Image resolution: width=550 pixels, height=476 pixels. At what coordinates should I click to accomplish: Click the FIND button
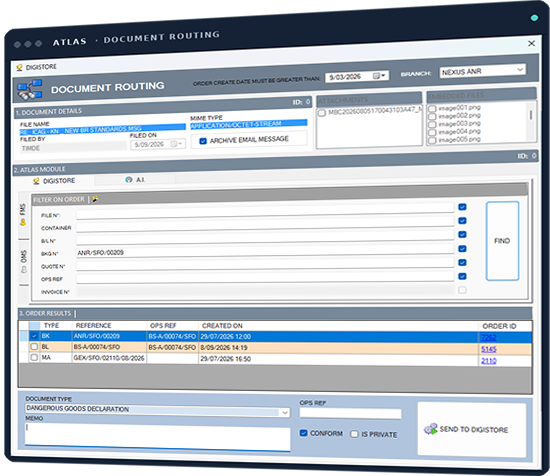coord(502,241)
